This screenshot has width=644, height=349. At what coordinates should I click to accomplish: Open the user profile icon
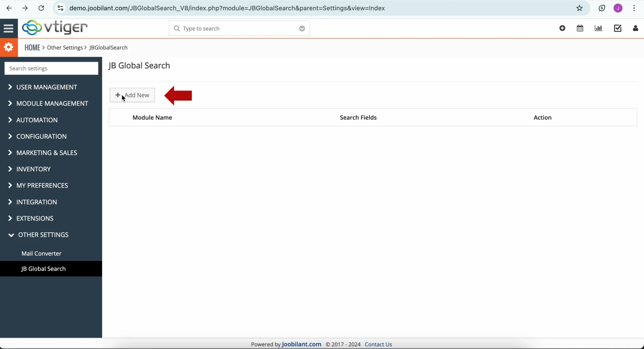coord(636,28)
